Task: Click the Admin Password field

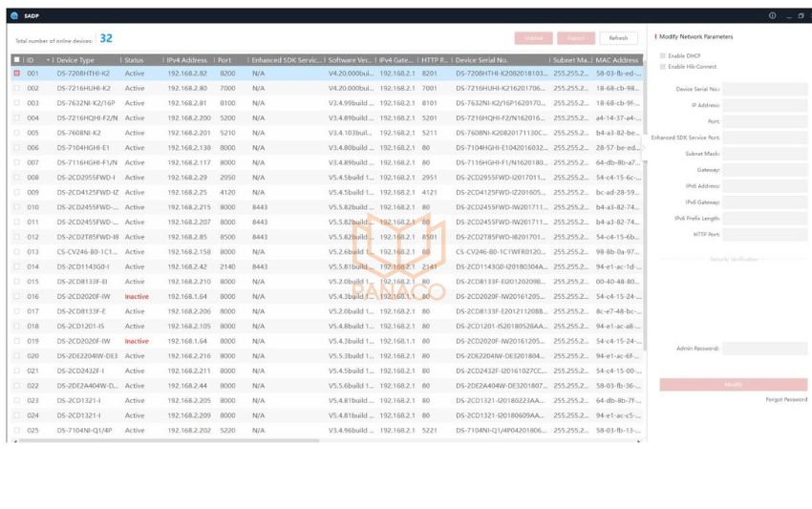Action: 764,349
